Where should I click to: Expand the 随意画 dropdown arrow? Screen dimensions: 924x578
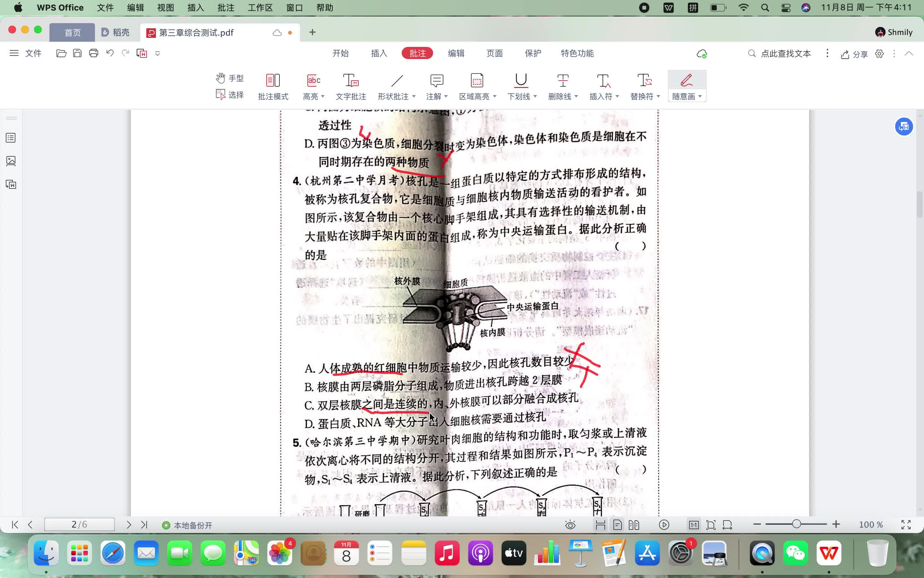(700, 96)
